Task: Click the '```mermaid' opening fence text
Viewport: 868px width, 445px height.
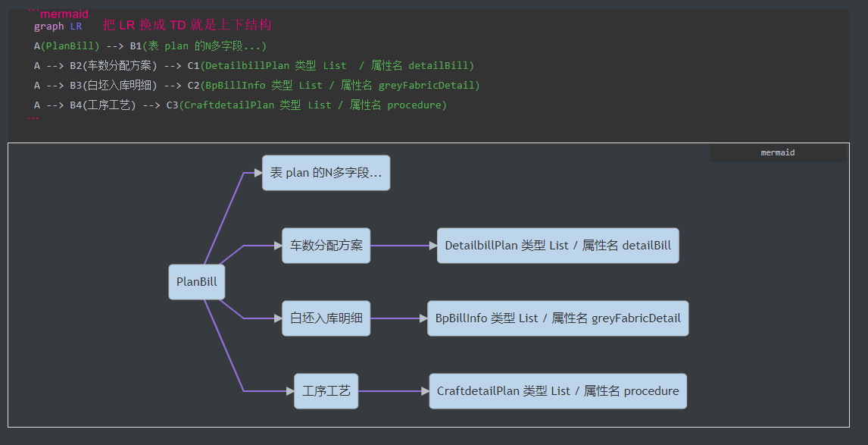Action: tap(58, 14)
